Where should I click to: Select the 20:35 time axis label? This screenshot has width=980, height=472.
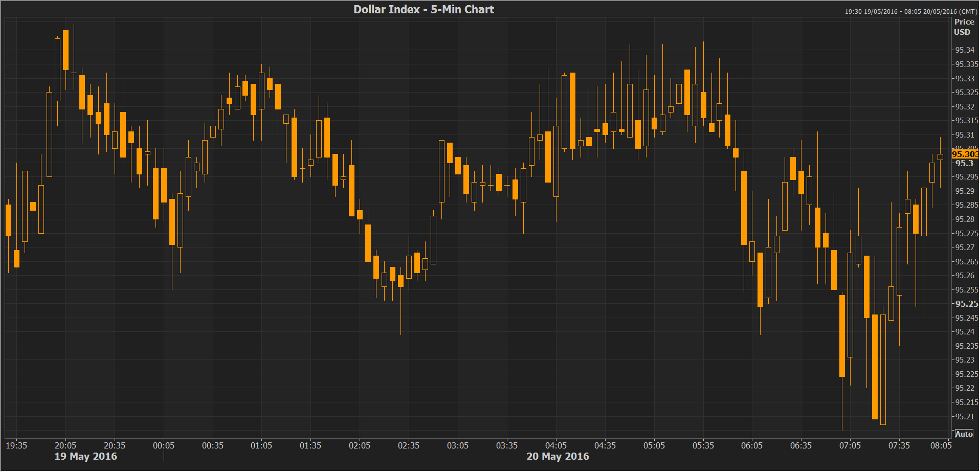coord(115,445)
